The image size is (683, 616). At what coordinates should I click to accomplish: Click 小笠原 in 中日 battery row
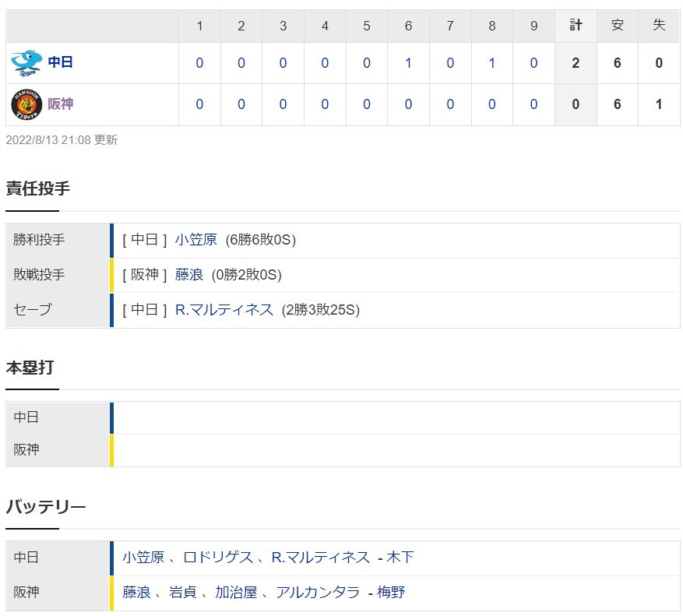(143, 557)
